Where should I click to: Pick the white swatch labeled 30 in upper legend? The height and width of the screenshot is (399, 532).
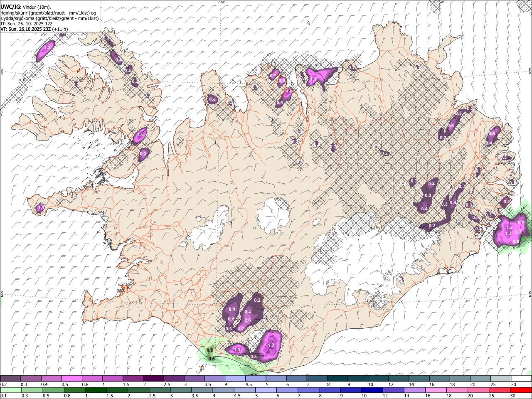pyautogui.click(x=522, y=378)
